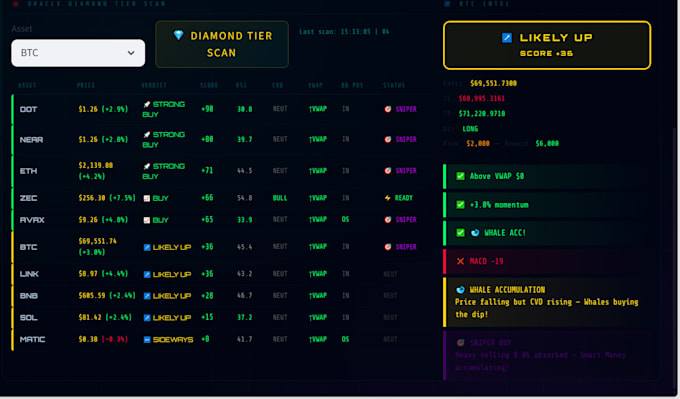This screenshot has width=680, height=399.
Task: Select the NEAR asset name
Action: [x=31, y=140]
